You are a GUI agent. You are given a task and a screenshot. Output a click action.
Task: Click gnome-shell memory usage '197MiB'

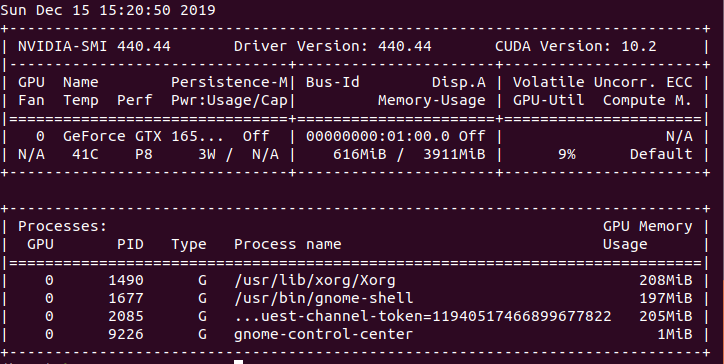pos(665,298)
